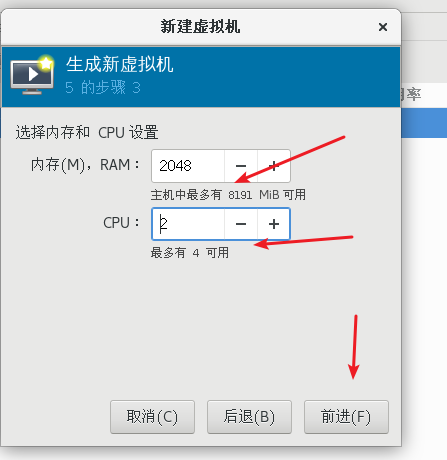Click the 最多有 4 可用 hint text
The width and height of the screenshot is (447, 460).
[190, 253]
